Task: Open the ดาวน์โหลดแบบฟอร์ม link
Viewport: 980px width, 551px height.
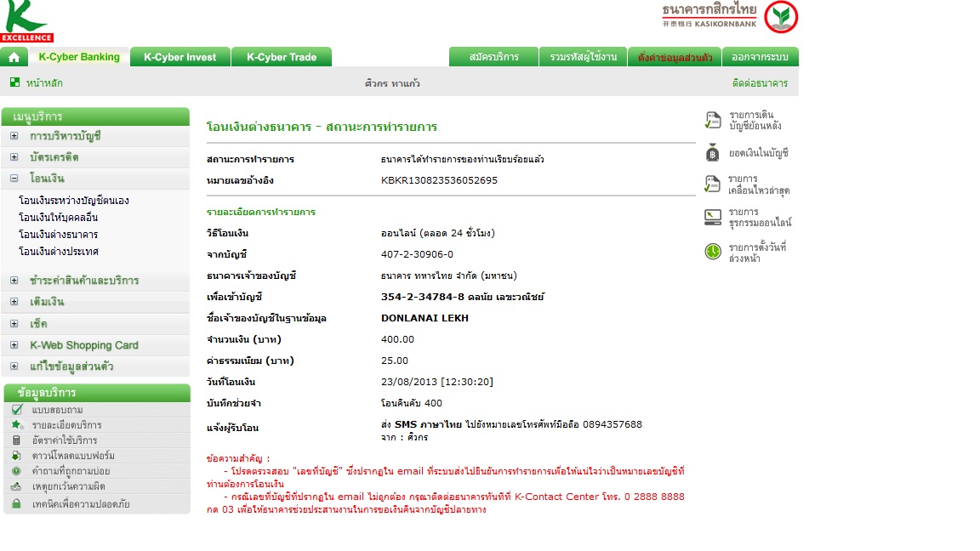Action: (73, 456)
